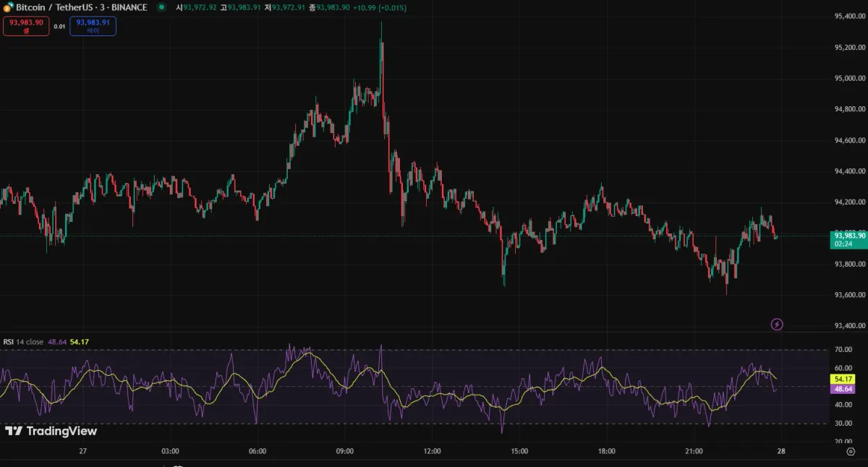Click the yellow 54.17 value in RSI legend
This screenshot has height=467, width=868.
click(x=80, y=341)
